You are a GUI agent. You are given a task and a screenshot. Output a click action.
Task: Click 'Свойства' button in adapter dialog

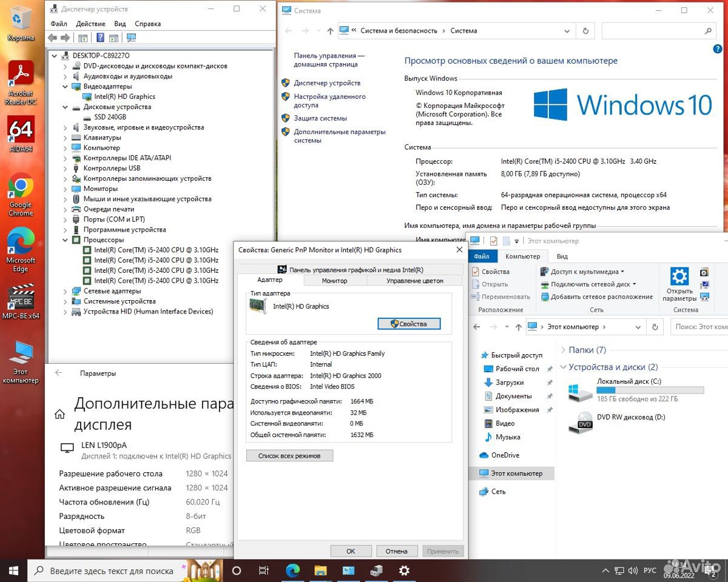coord(409,324)
